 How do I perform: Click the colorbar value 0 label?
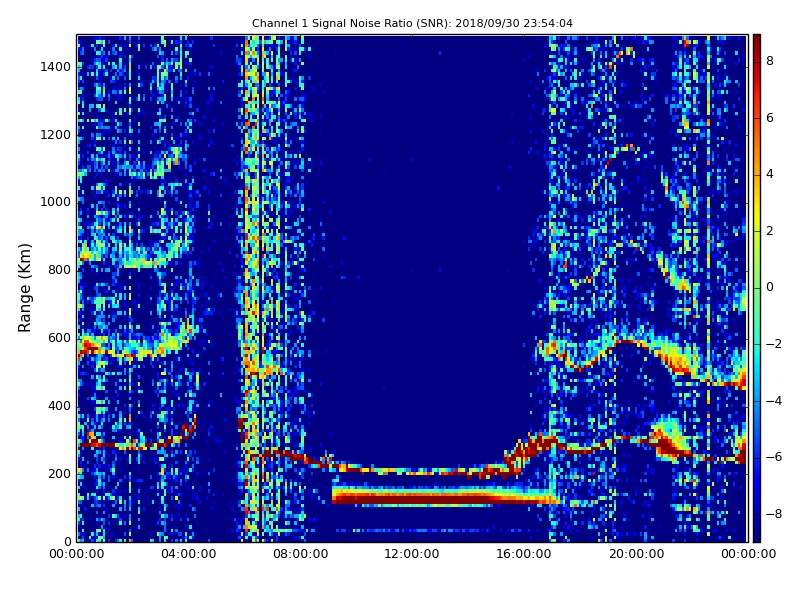[769, 287]
